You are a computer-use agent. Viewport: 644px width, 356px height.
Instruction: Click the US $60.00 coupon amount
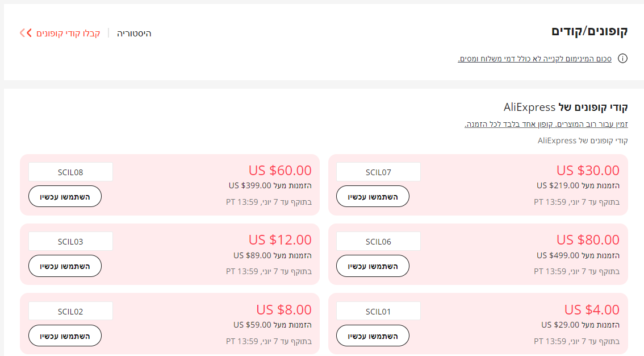[x=280, y=170]
